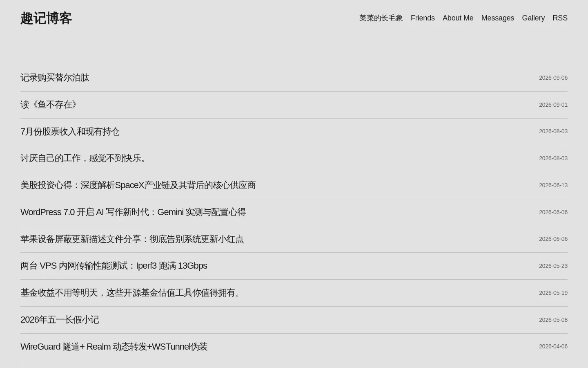This screenshot has height=368, width=588.
Task: Open the Friends page
Action: (x=423, y=18)
